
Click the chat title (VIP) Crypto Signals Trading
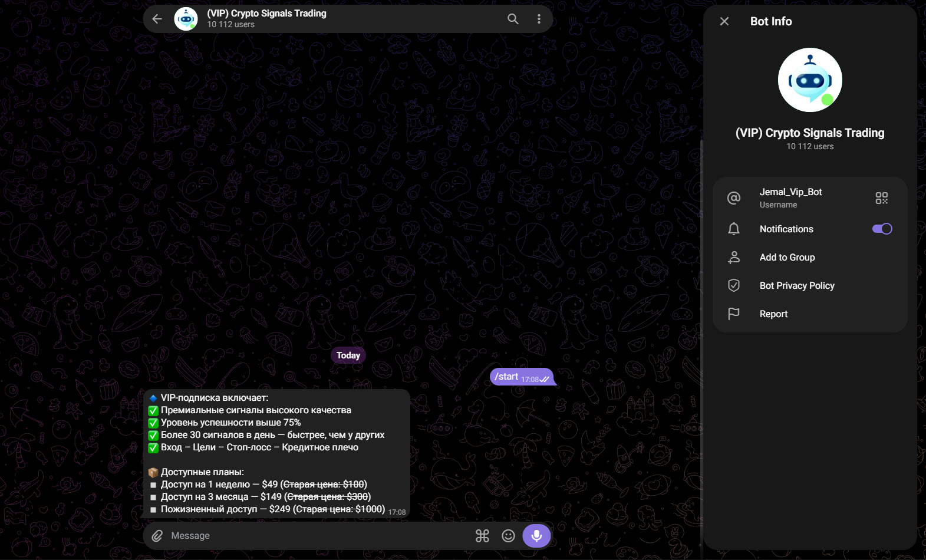[266, 14]
